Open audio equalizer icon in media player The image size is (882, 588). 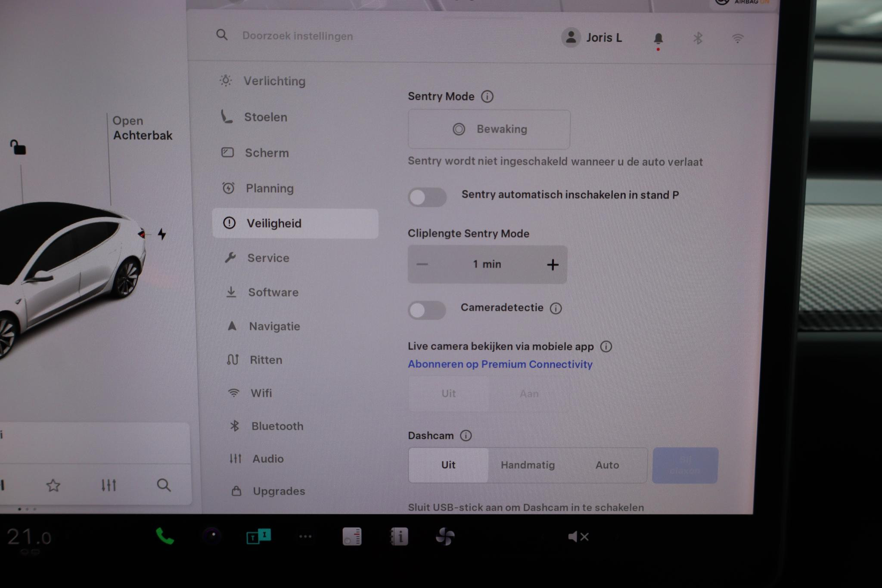pyautogui.click(x=109, y=486)
